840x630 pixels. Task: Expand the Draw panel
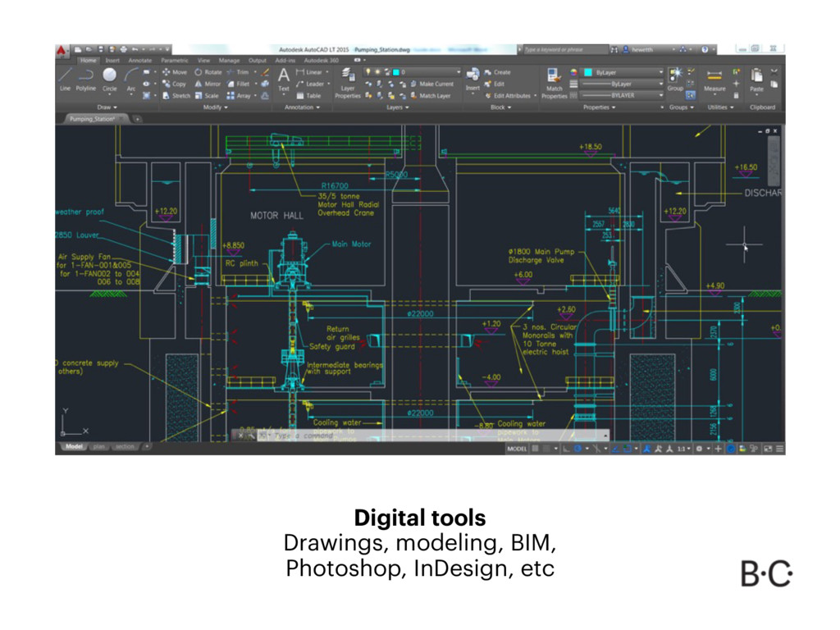(107, 107)
